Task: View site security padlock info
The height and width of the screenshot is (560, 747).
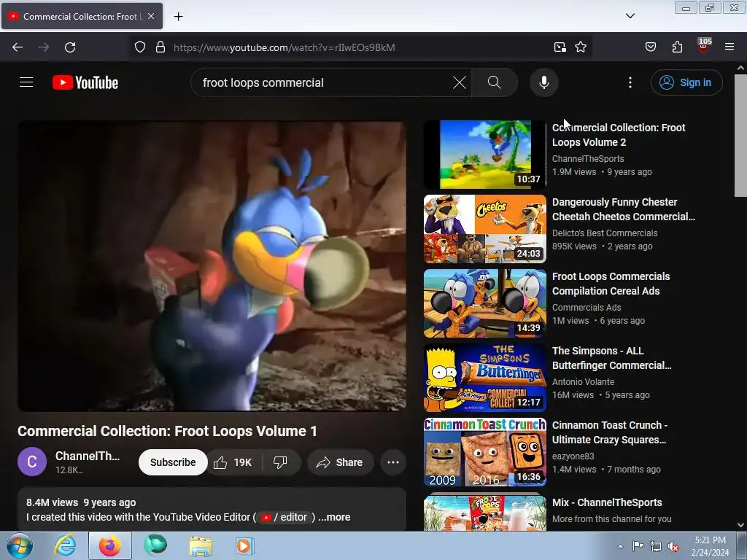Action: click(160, 47)
